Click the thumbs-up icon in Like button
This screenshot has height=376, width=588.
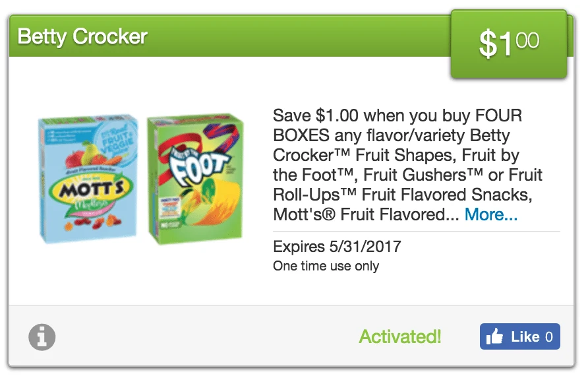click(494, 336)
